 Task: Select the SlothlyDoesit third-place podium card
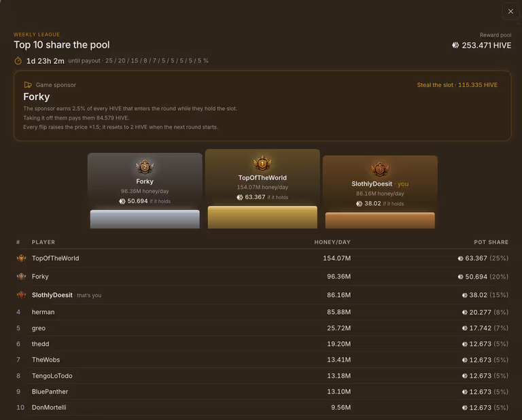[x=380, y=192]
